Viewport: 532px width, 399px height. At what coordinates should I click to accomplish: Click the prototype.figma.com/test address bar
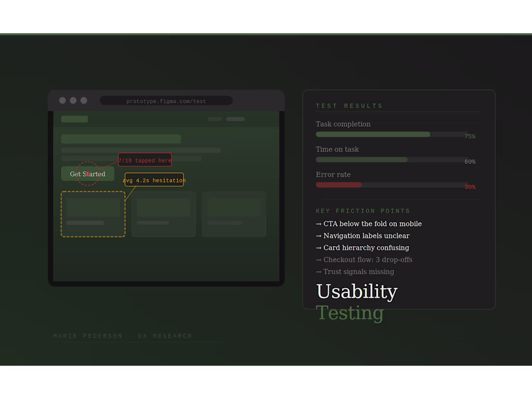click(x=166, y=101)
